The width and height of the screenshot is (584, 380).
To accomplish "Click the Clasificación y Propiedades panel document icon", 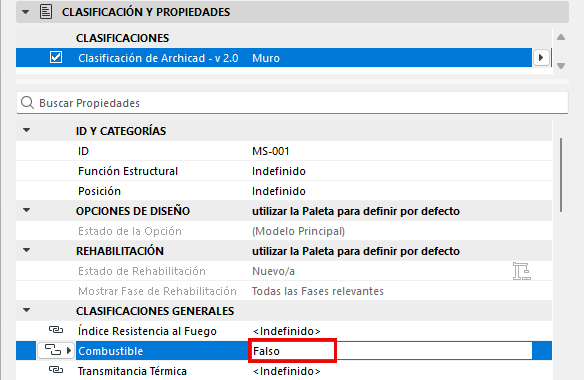I will coord(46,12).
